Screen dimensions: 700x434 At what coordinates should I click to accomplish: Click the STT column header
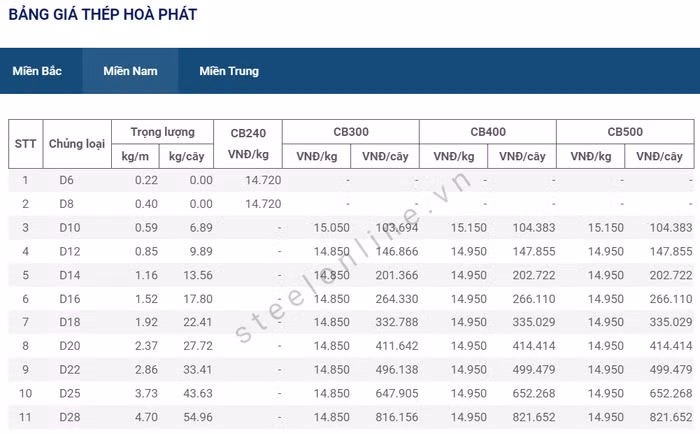(x=25, y=144)
